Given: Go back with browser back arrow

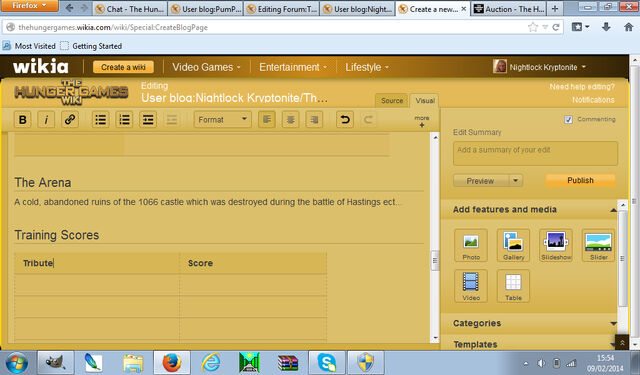Looking at the screenshot, I should (x=69, y=8).
